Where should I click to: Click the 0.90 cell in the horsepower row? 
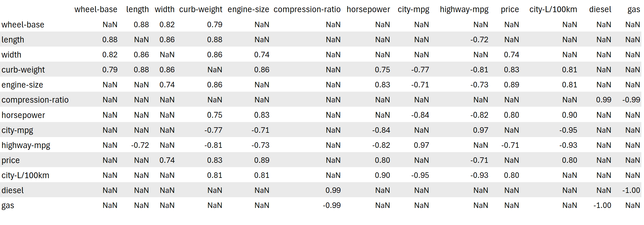(x=569, y=115)
